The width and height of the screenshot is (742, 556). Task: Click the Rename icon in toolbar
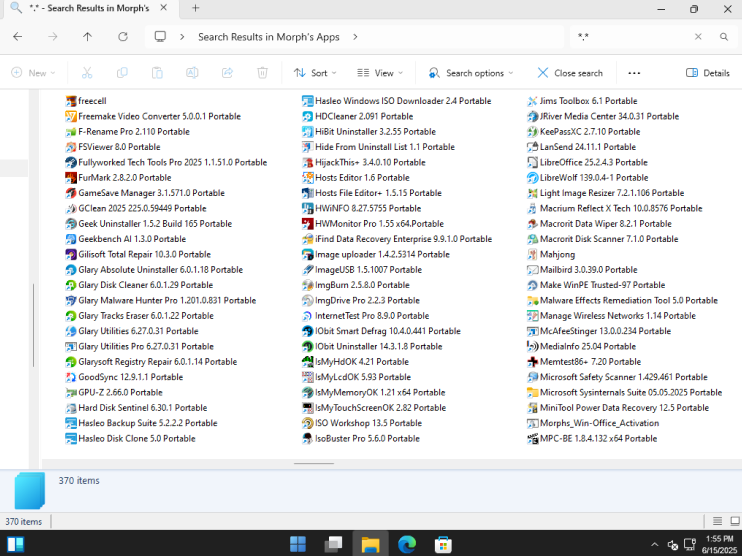pos(192,73)
